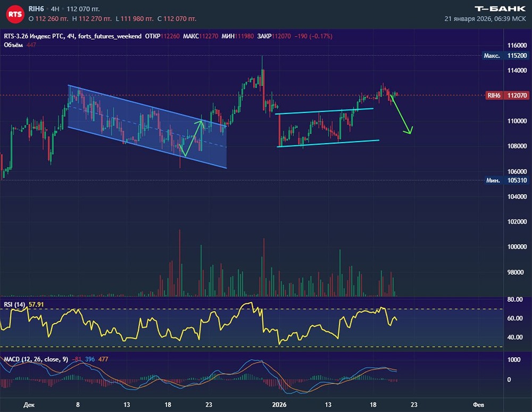Screen dimensions: 532x412
Task: Click the 'Макс. 115200' price label
Action: coord(505,56)
